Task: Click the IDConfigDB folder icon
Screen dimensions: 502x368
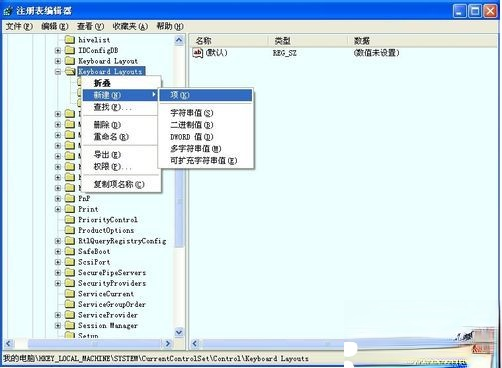Action: (x=70, y=51)
